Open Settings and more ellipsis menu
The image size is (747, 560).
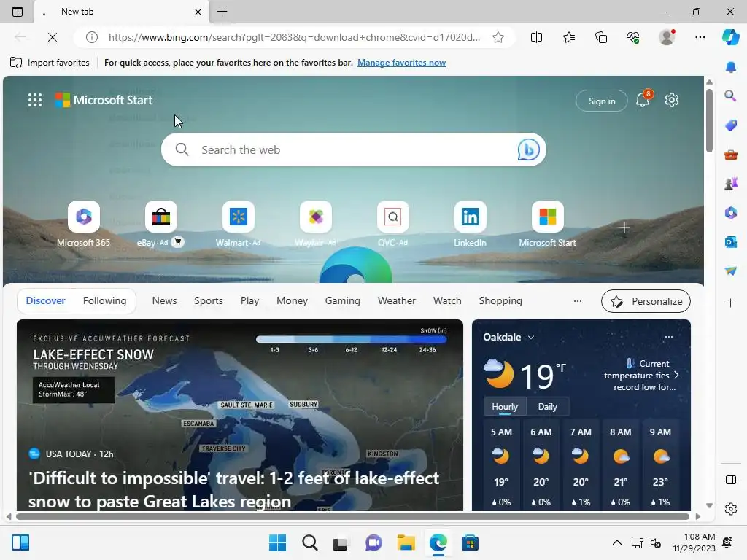point(700,37)
